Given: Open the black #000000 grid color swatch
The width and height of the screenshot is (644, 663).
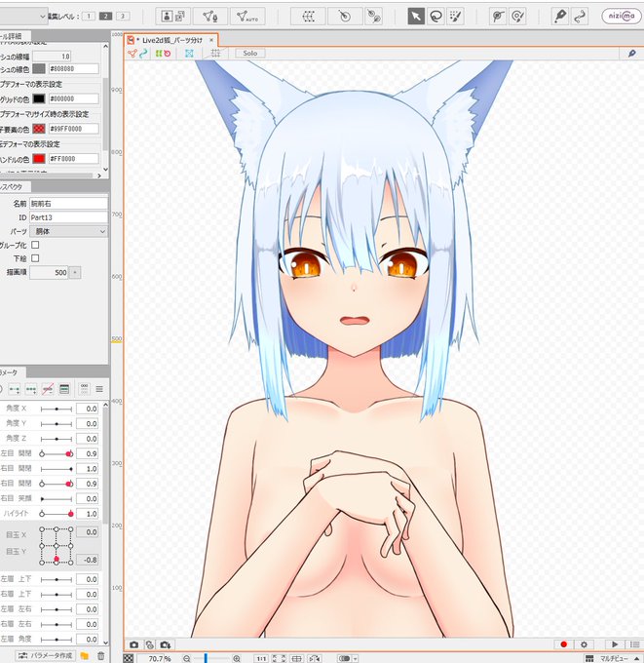Looking at the screenshot, I should (39, 98).
